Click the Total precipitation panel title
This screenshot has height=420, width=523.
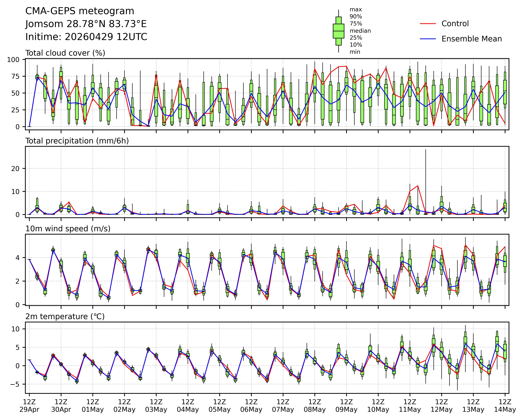click(x=77, y=141)
